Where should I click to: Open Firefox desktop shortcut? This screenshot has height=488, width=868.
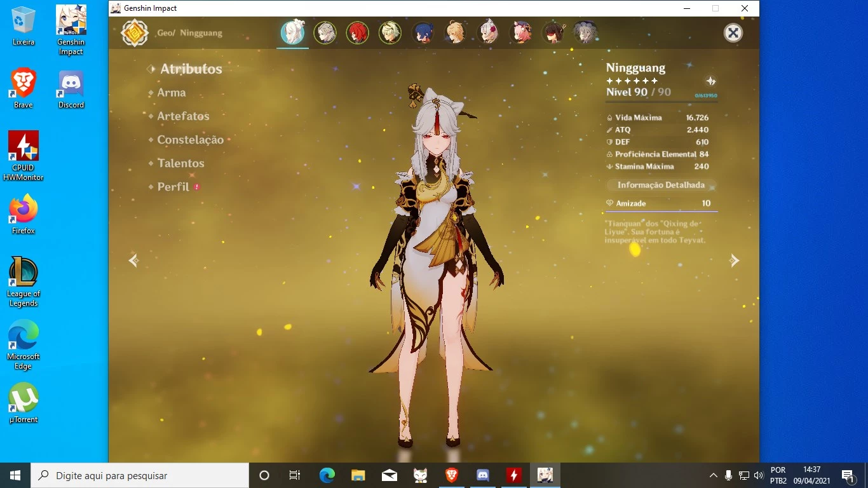click(x=24, y=215)
